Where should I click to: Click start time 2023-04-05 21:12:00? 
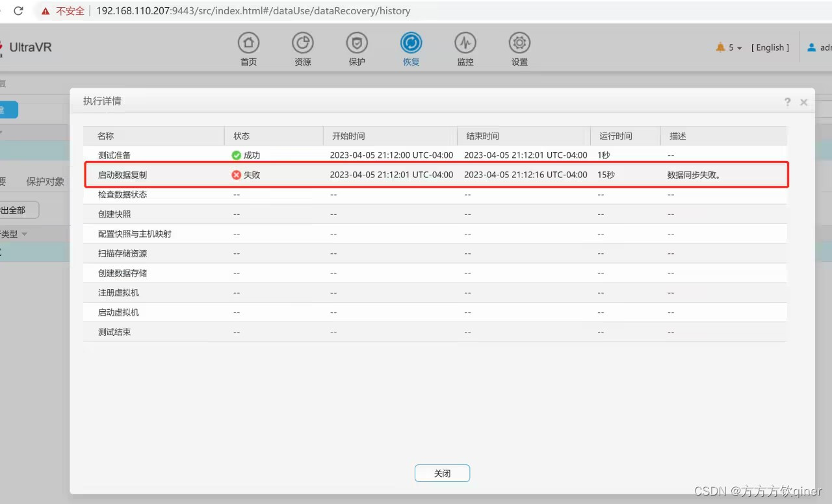[x=391, y=155]
